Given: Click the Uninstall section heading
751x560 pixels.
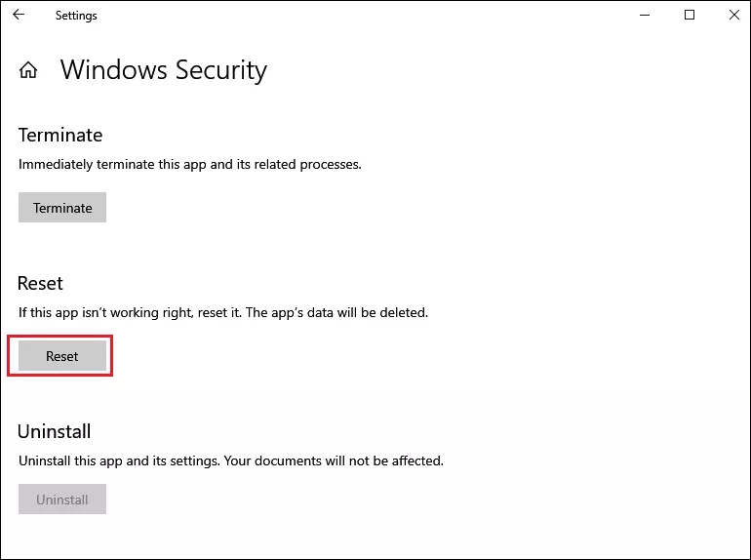Looking at the screenshot, I should click(x=54, y=431).
